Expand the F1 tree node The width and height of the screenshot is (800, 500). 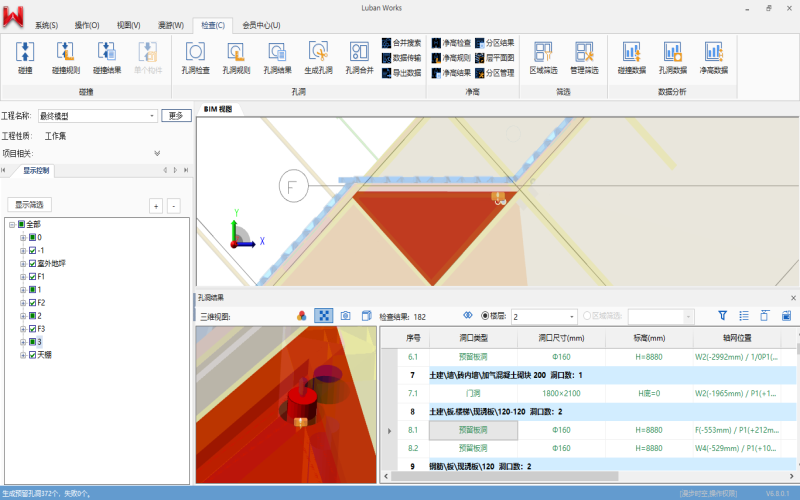(23, 277)
